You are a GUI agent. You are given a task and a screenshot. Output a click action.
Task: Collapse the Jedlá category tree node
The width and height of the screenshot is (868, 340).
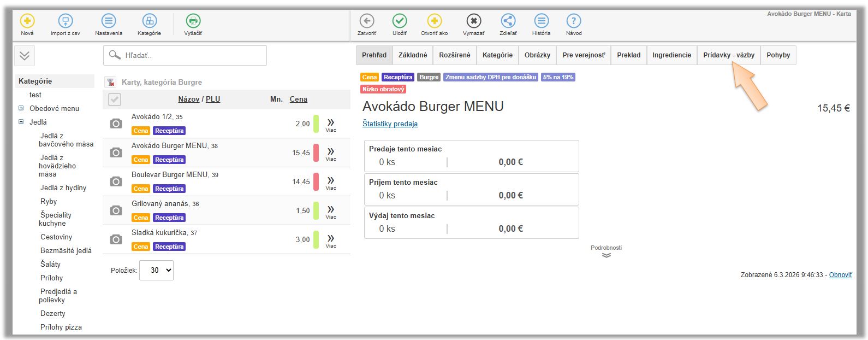point(21,122)
